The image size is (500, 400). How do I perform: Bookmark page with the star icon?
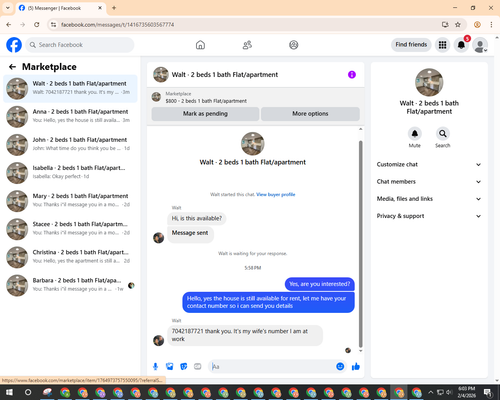tap(458, 25)
